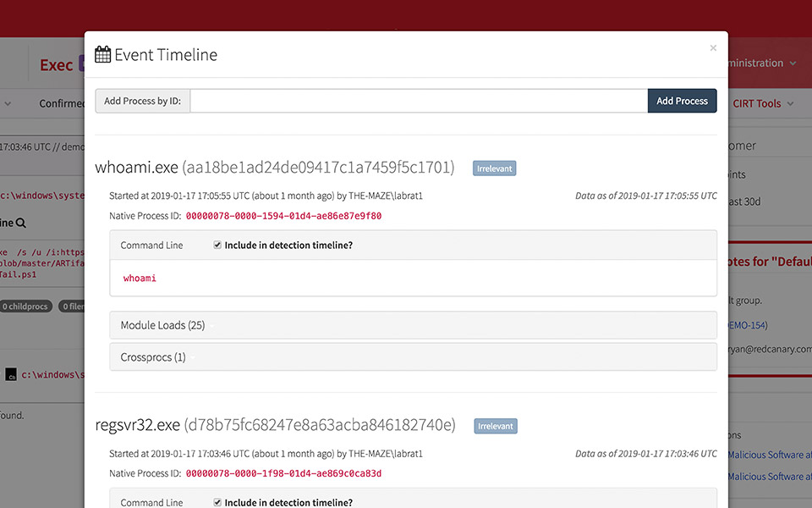
Task: Toggle regsvr32.exe include in detection timeline checkbox
Action: pos(217,503)
